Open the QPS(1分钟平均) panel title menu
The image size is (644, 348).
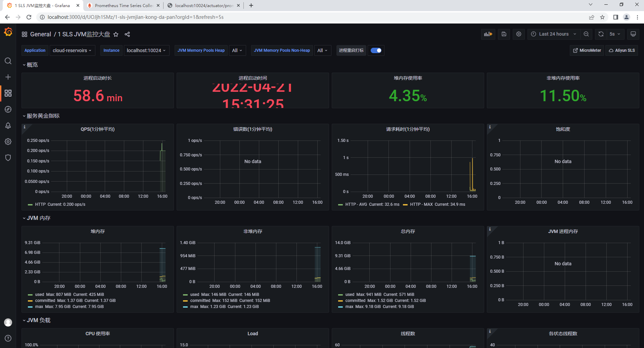point(97,129)
